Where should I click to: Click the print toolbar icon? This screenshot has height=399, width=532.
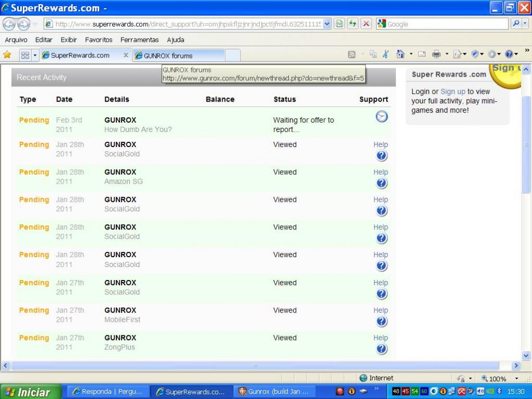pos(436,55)
